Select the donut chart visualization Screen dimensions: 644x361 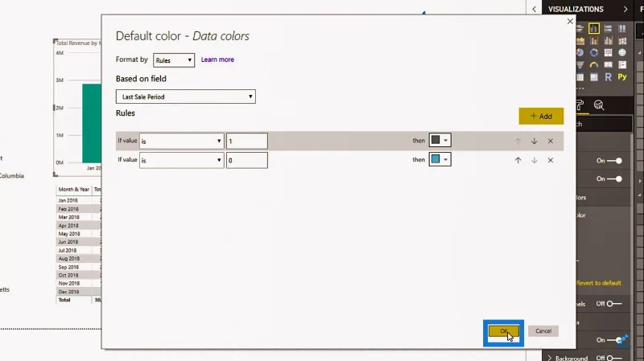click(594, 53)
